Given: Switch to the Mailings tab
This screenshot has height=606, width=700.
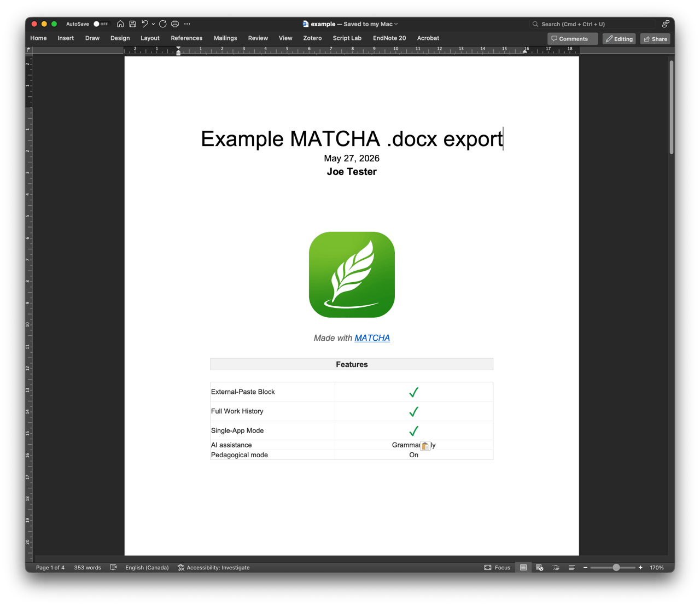Looking at the screenshot, I should tap(225, 38).
